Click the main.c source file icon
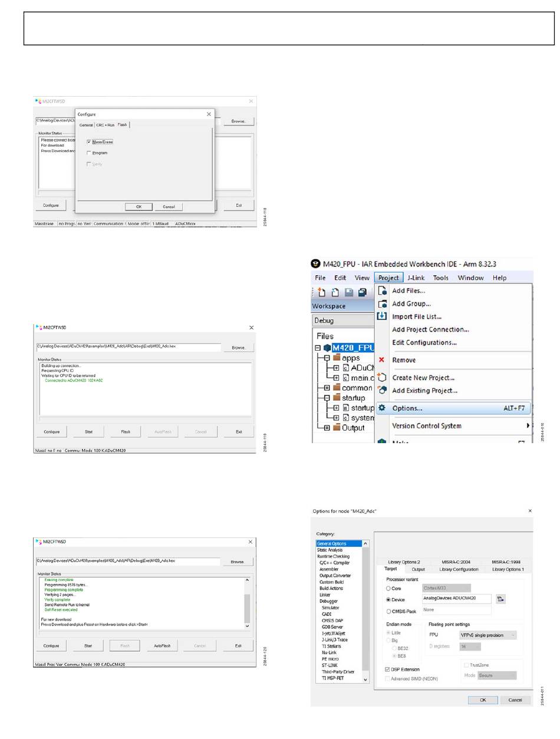This screenshot has height=739, width=560. point(346,378)
